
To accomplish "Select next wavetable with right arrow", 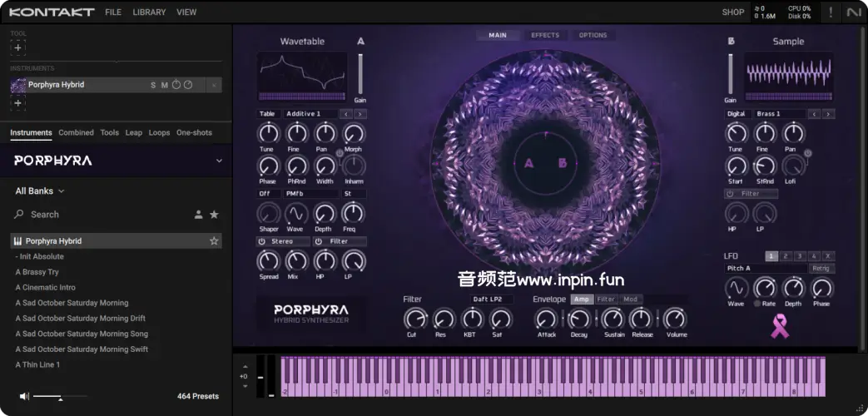I will pyautogui.click(x=360, y=114).
